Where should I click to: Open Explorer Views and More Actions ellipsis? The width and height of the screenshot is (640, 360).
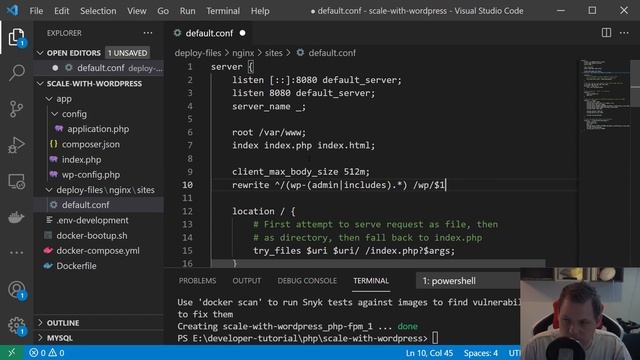[x=148, y=33]
